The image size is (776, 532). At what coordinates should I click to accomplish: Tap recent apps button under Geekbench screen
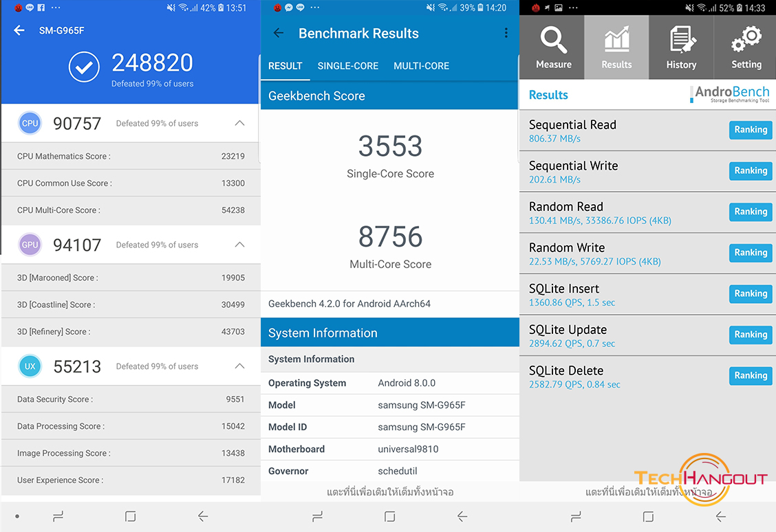point(318,517)
